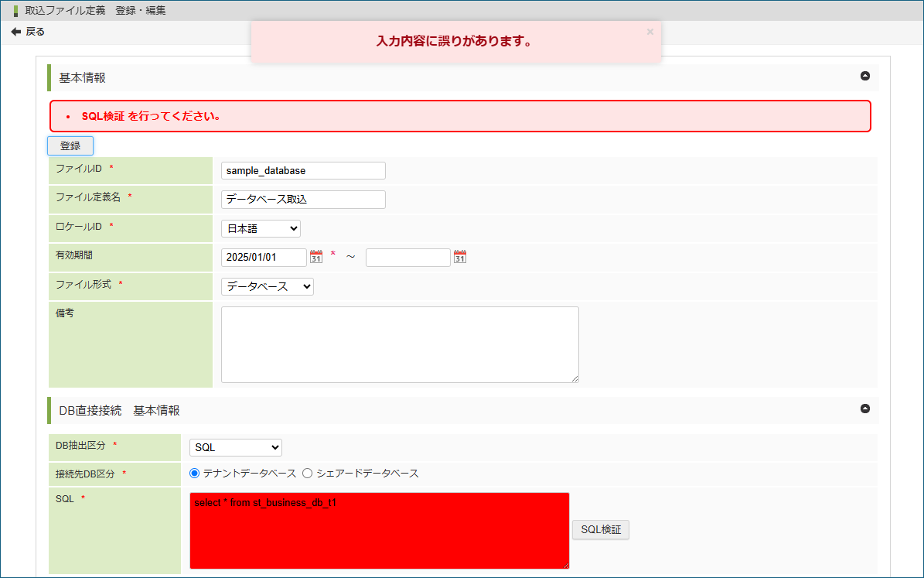
Task: Click the SQL検証 button
Action: (601, 529)
